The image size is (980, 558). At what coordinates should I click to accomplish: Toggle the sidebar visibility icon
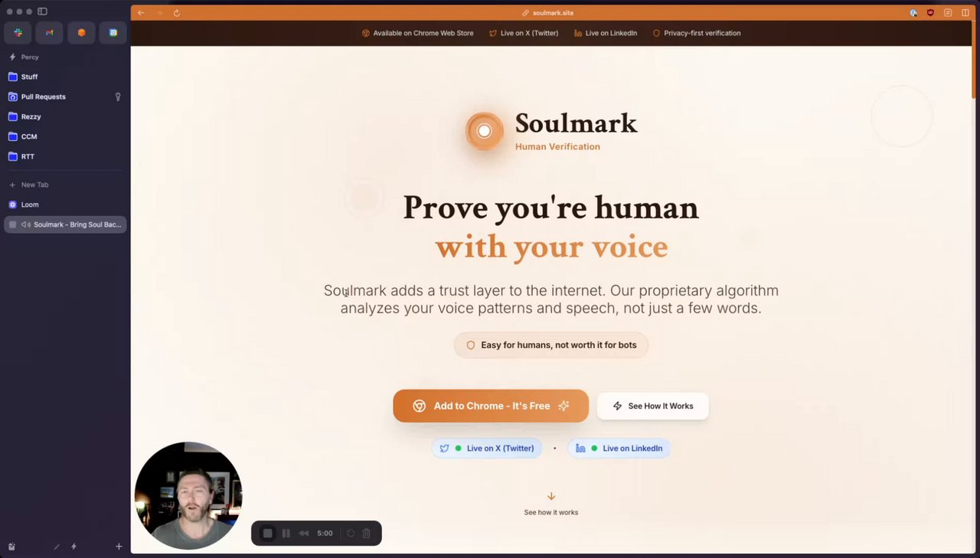42,11
